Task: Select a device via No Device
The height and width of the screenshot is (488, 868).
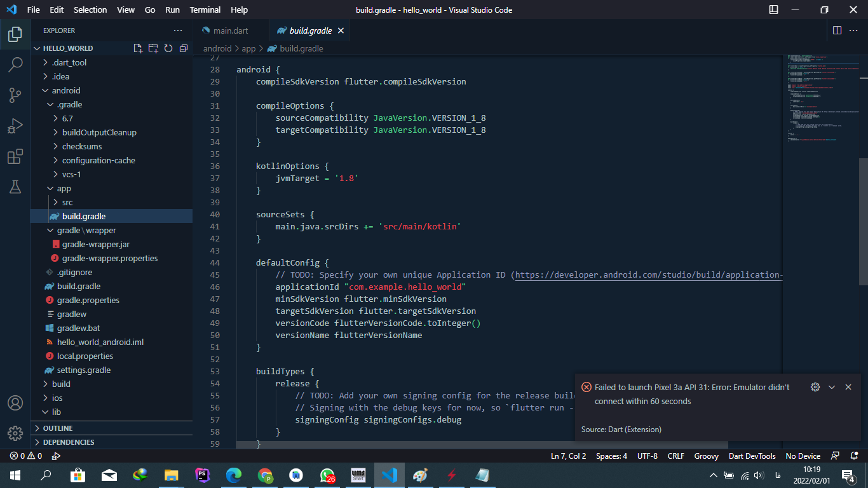Action: coord(803,456)
